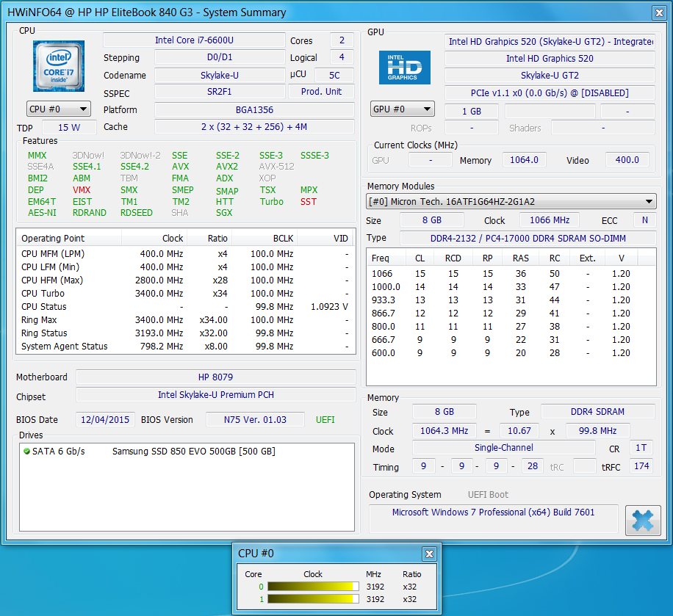The image size is (673, 616).
Task: Select the 1066 frequency timing row
Action: click(x=511, y=274)
